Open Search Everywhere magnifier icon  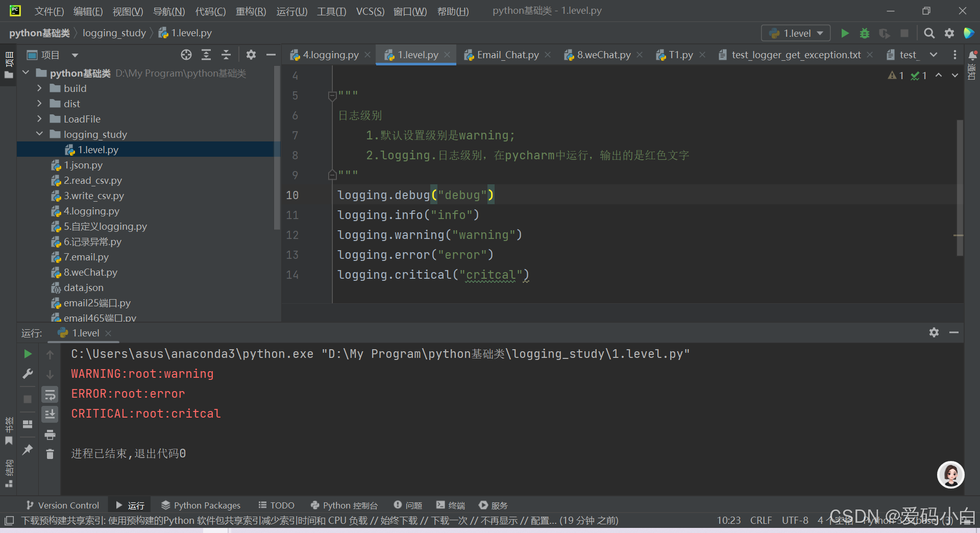(929, 33)
